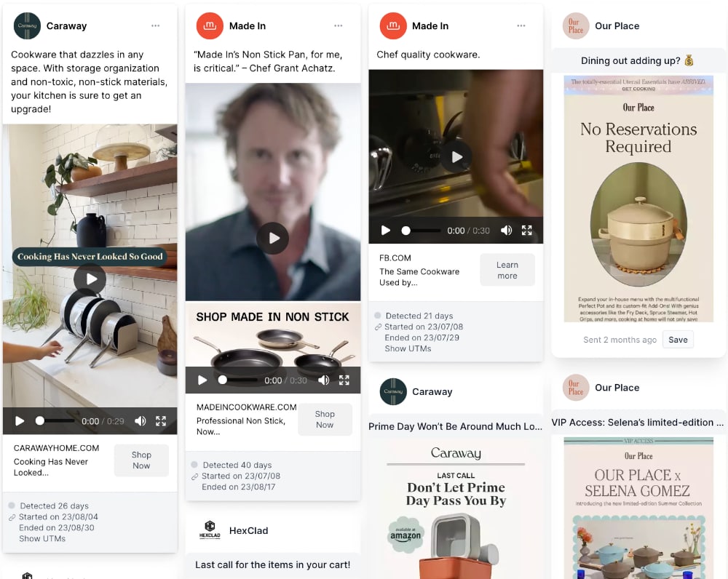Image resolution: width=728 pixels, height=579 pixels.
Task: Click the Caraway logo avatar at top left
Action: pyautogui.click(x=27, y=26)
